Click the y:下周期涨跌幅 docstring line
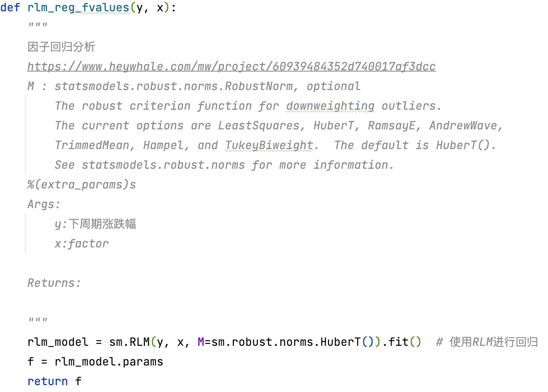The image size is (548, 392). pos(95,224)
